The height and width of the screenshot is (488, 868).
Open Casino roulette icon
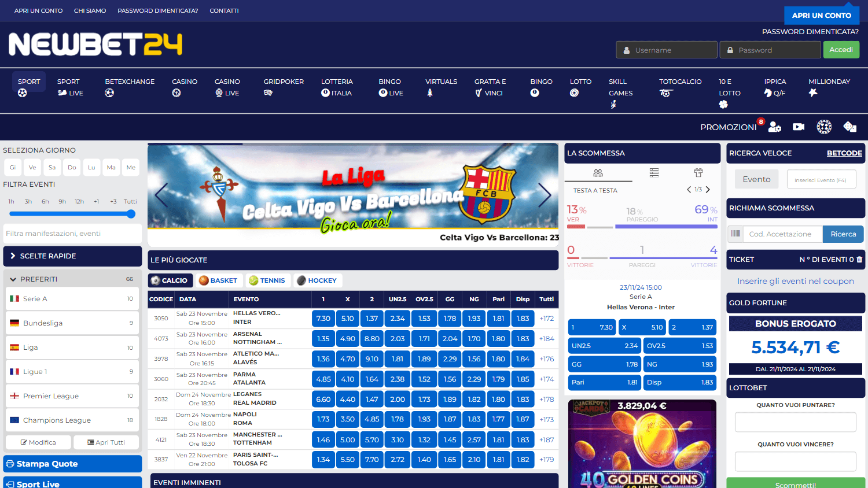pos(176,93)
